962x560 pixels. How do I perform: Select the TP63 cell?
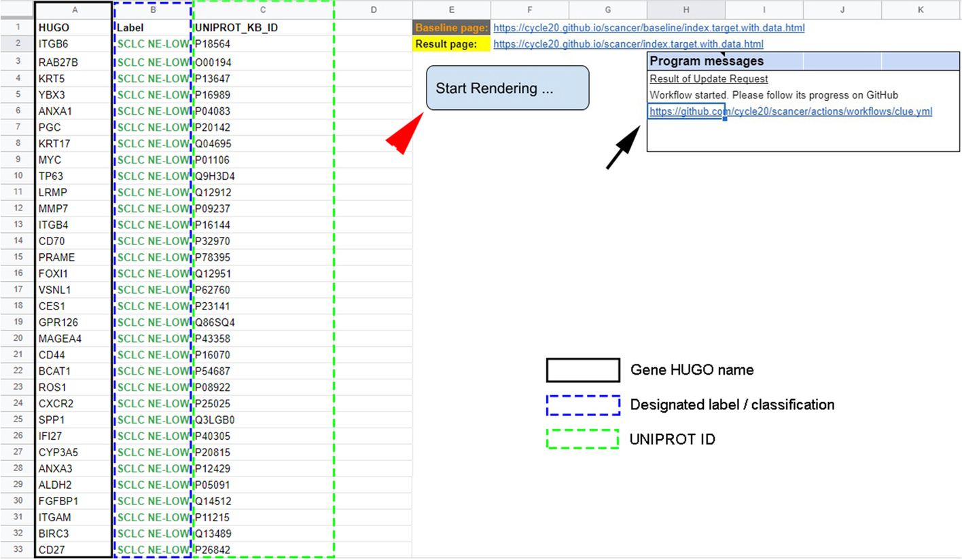73,176
